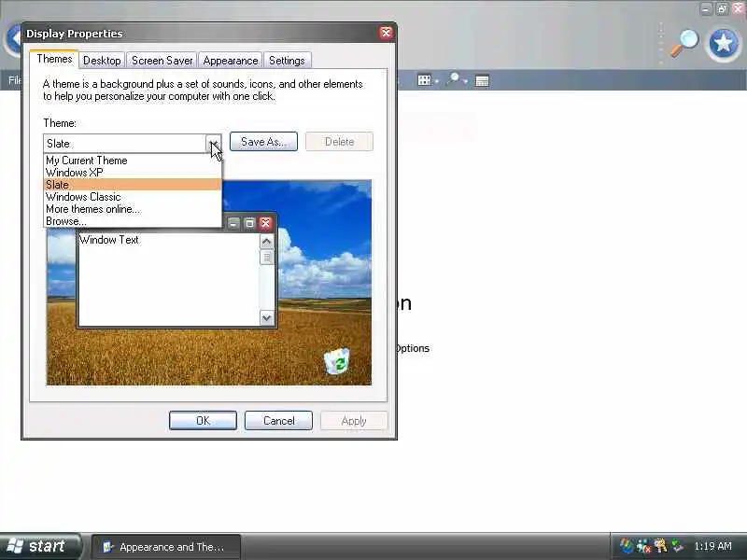The width and height of the screenshot is (747, 560).
Task: Collapse the Theme dropdown arrow
Action: point(214,144)
